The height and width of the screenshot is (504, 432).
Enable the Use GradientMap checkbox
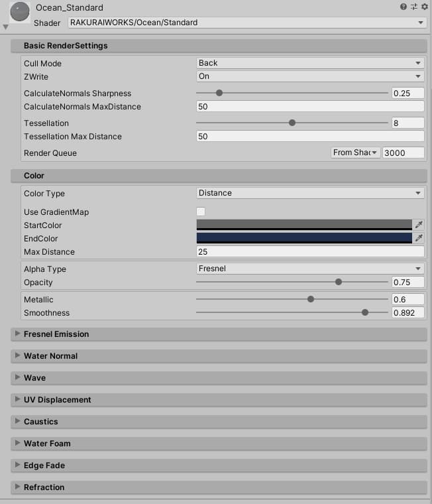[201, 212]
